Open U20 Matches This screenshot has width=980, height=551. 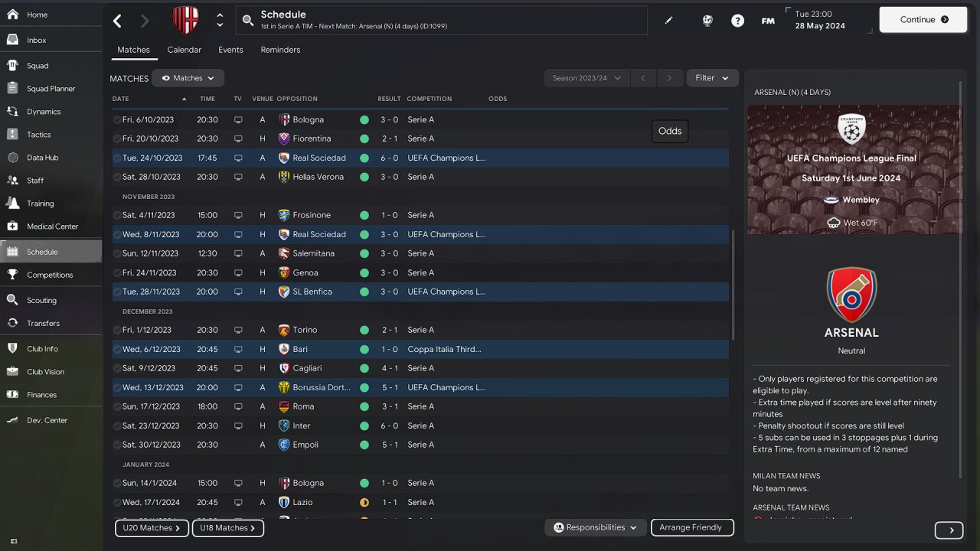tap(152, 528)
